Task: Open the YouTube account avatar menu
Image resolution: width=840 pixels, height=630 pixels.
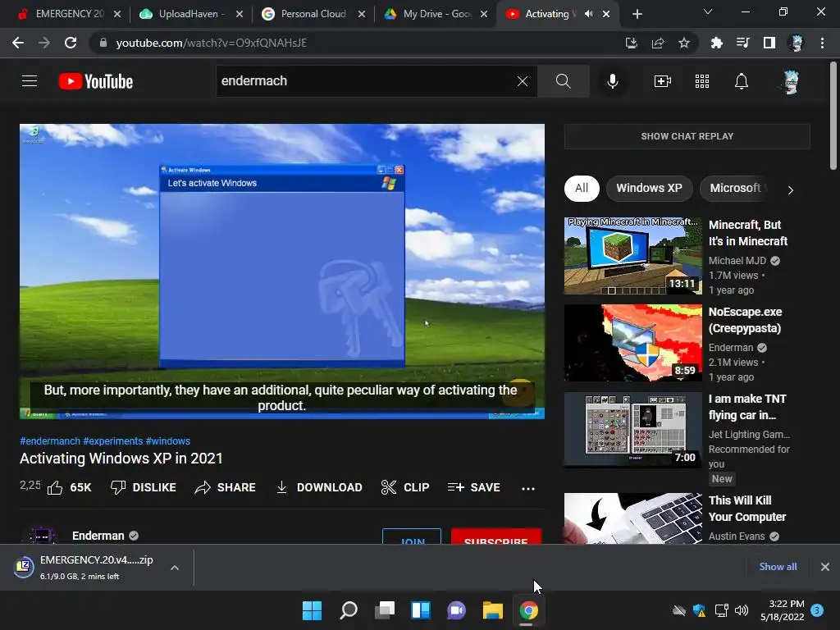Action: (x=791, y=82)
